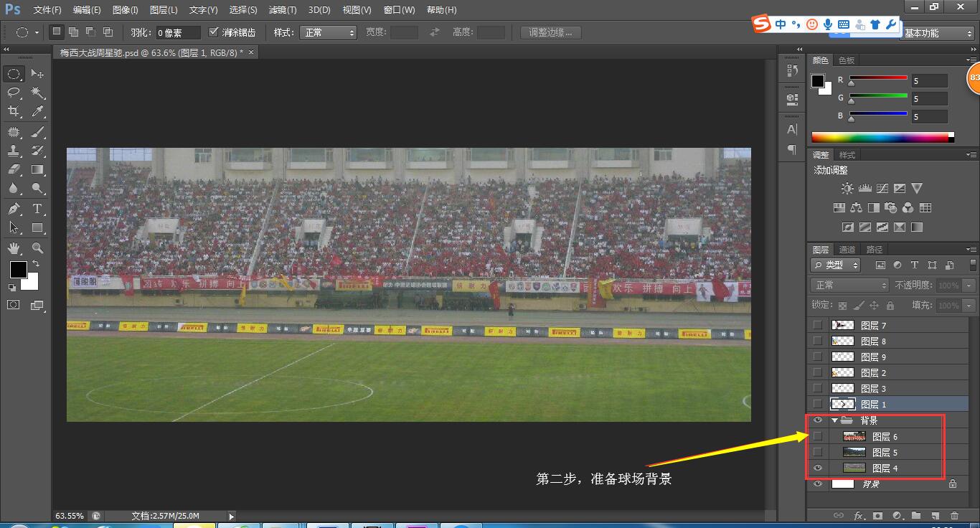Toggle Quick Mask mode
Viewport: 980px width, 528px height.
(x=14, y=305)
